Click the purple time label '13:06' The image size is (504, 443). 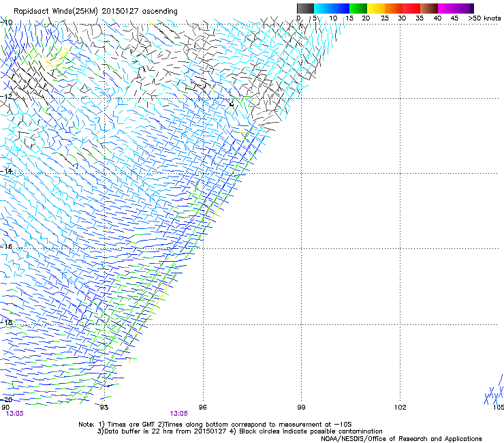tap(178, 414)
